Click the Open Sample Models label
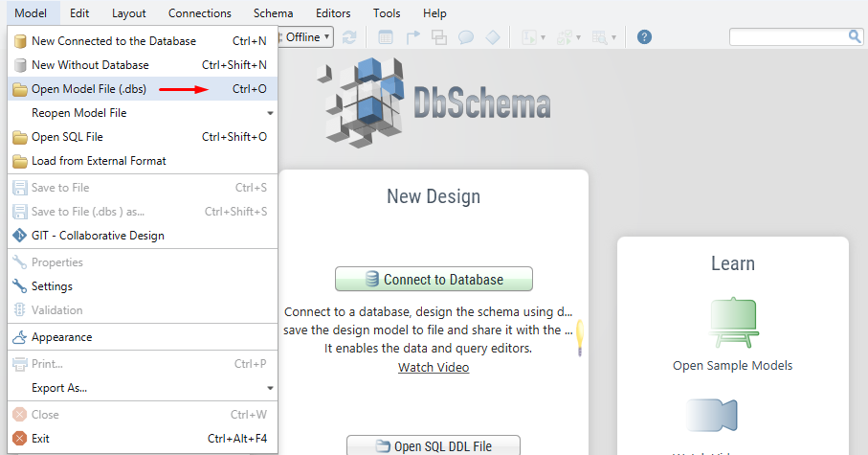The image size is (868, 455). click(732, 365)
